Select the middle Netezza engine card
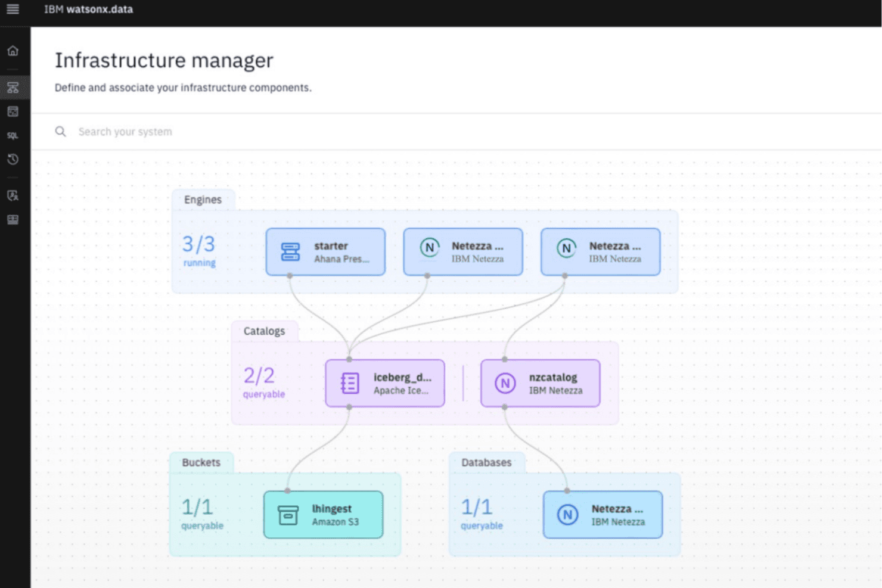Screen dimensions: 882x588 point(463,251)
